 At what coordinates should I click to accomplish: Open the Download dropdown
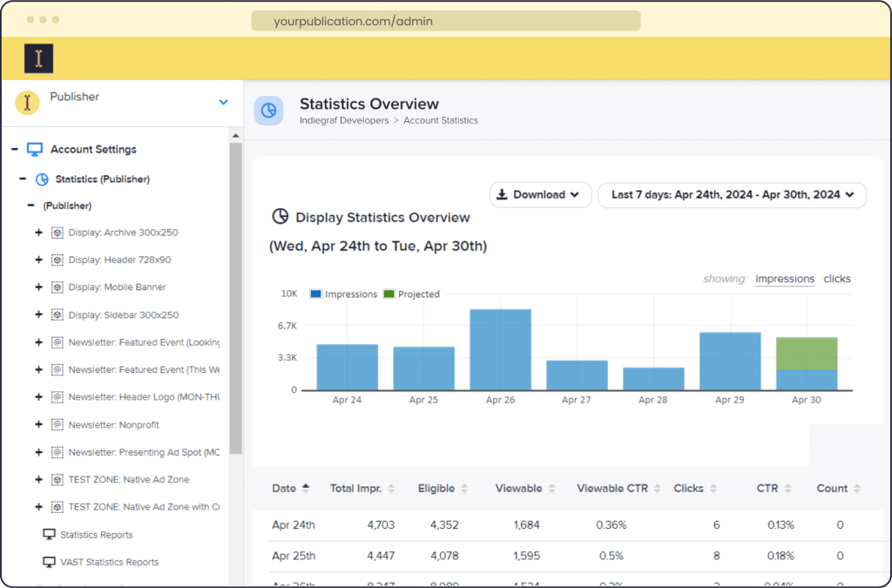point(540,195)
